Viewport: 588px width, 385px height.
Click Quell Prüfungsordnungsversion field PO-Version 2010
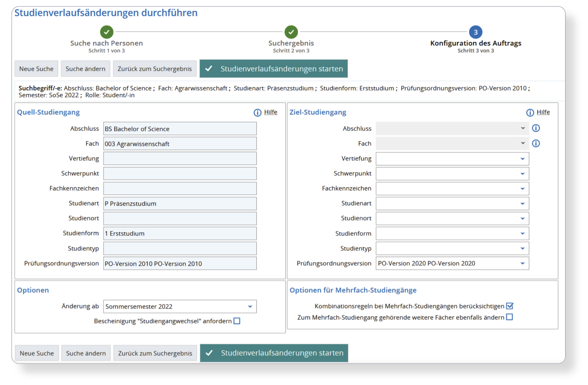tap(180, 263)
